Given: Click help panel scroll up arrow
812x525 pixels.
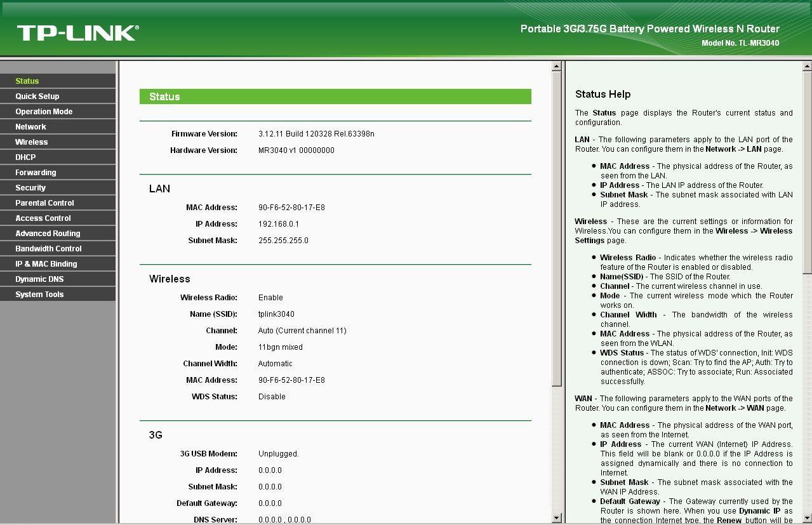Looking at the screenshot, I should tap(807, 67).
